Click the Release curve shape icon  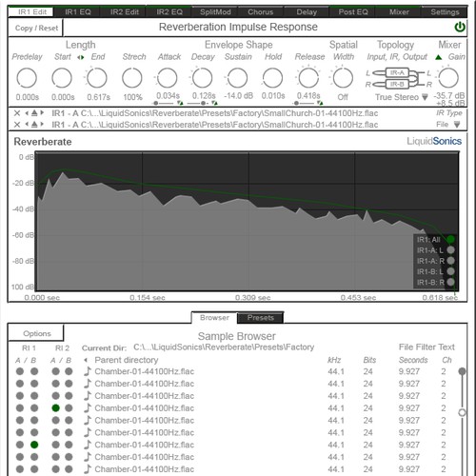pos(320,103)
